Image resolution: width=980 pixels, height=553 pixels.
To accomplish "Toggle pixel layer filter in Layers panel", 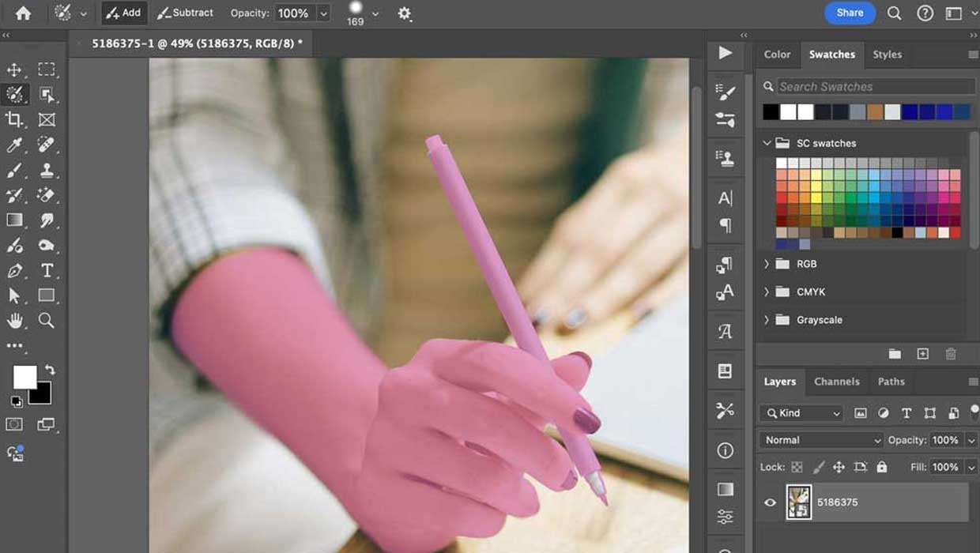I will pyautogui.click(x=861, y=413).
